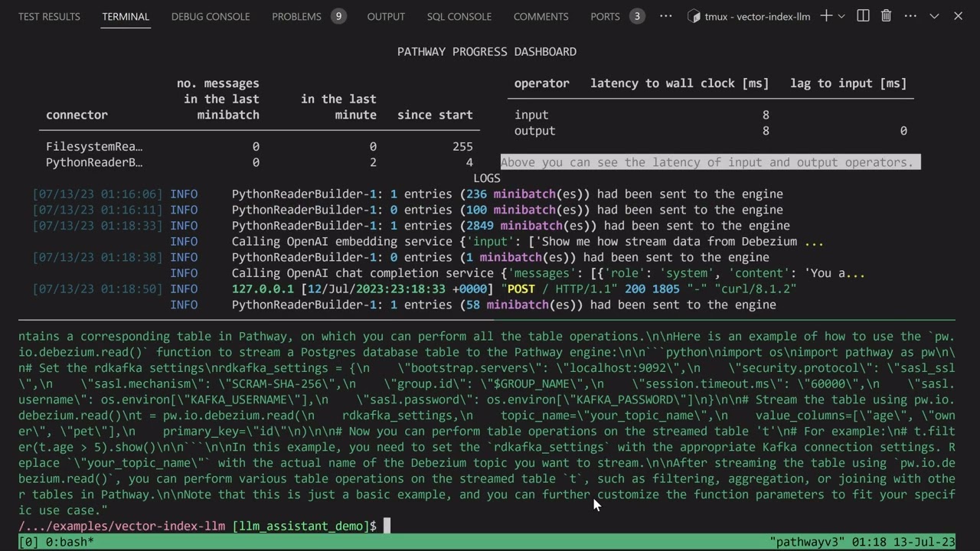
Task: Open the more panel views ellipsis
Action: (x=665, y=16)
